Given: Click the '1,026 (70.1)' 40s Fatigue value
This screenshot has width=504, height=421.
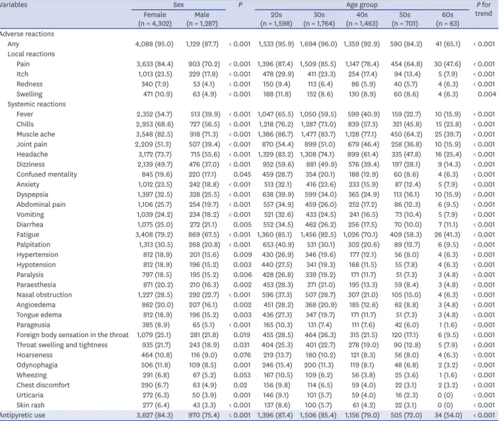Looking at the screenshot, I should (360, 234).
